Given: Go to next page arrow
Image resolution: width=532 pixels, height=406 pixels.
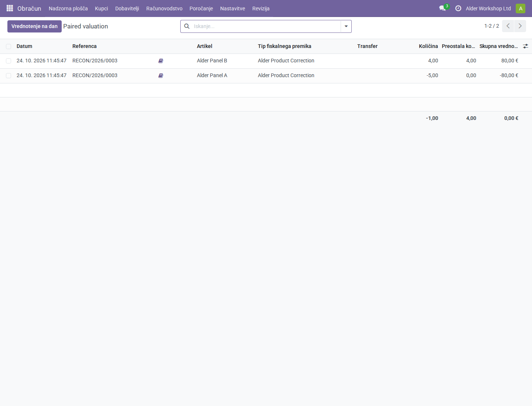Looking at the screenshot, I should click(520, 26).
